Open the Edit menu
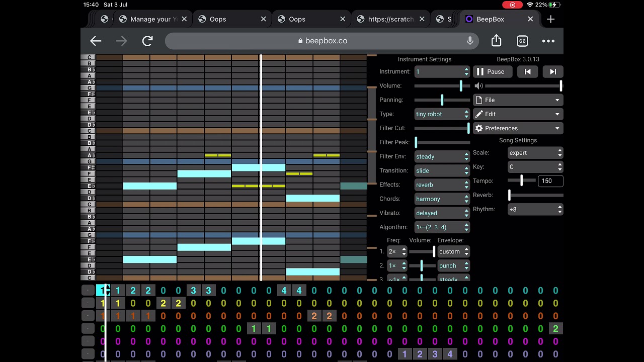 click(518, 114)
